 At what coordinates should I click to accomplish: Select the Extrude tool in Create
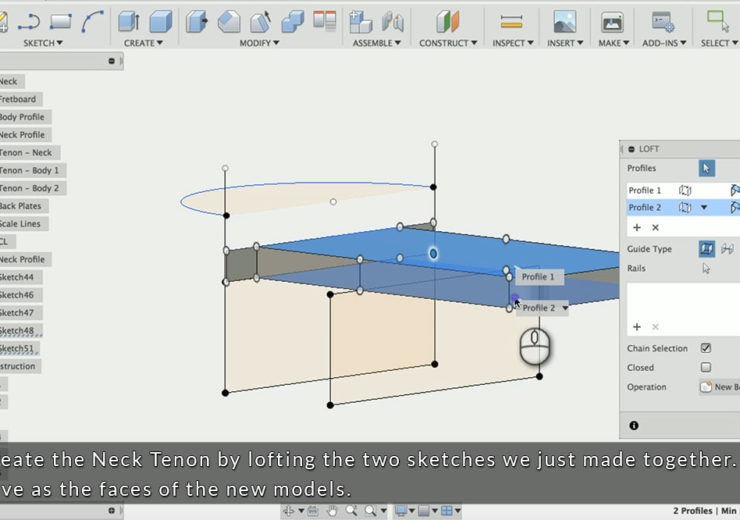128,21
